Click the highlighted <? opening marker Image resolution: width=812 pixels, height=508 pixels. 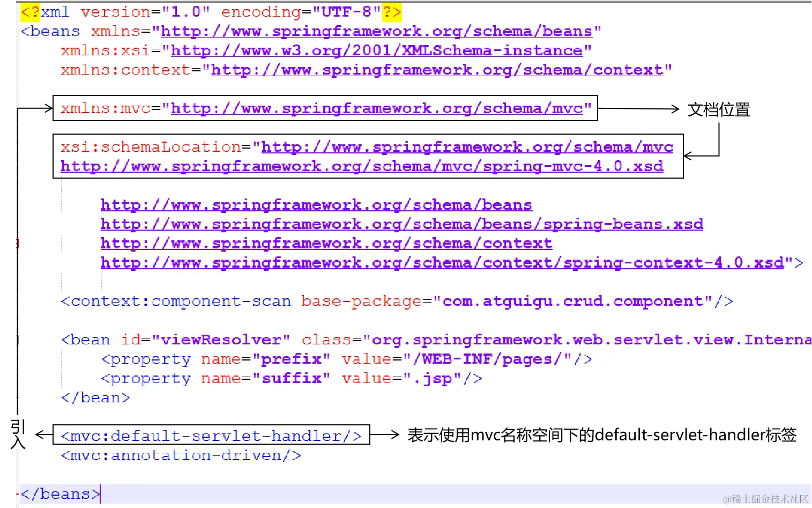30,12
